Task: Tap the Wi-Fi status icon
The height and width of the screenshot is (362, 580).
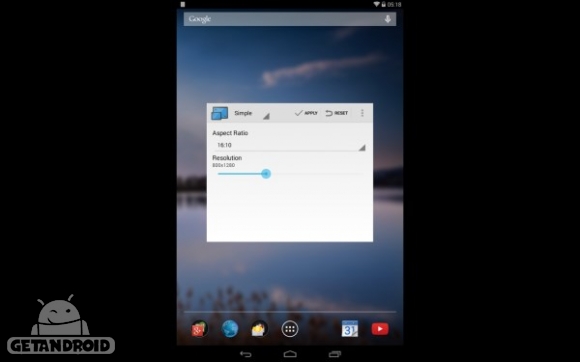Action: (x=376, y=4)
